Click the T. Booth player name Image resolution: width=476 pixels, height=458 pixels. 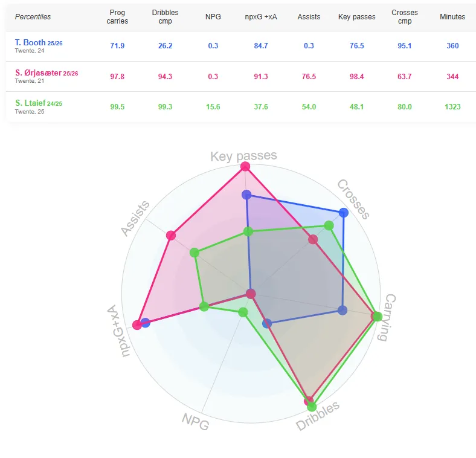pyautogui.click(x=30, y=42)
